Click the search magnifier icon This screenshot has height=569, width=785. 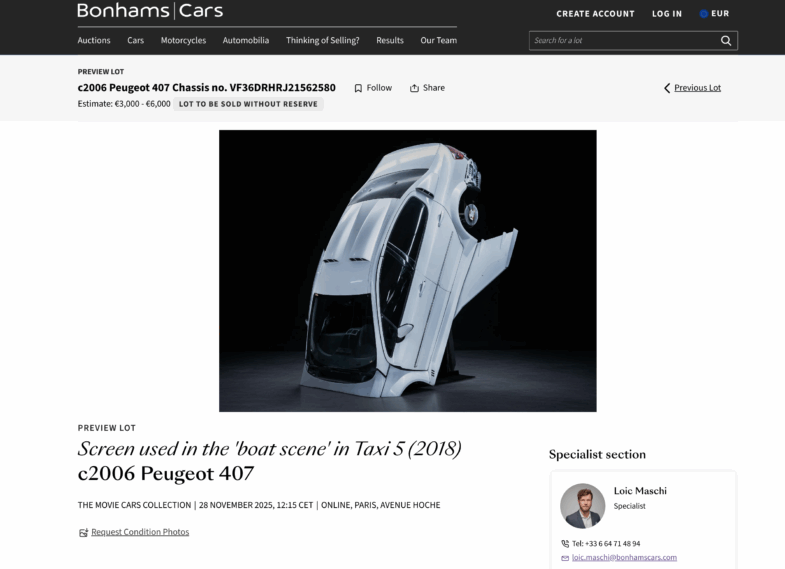(x=725, y=41)
